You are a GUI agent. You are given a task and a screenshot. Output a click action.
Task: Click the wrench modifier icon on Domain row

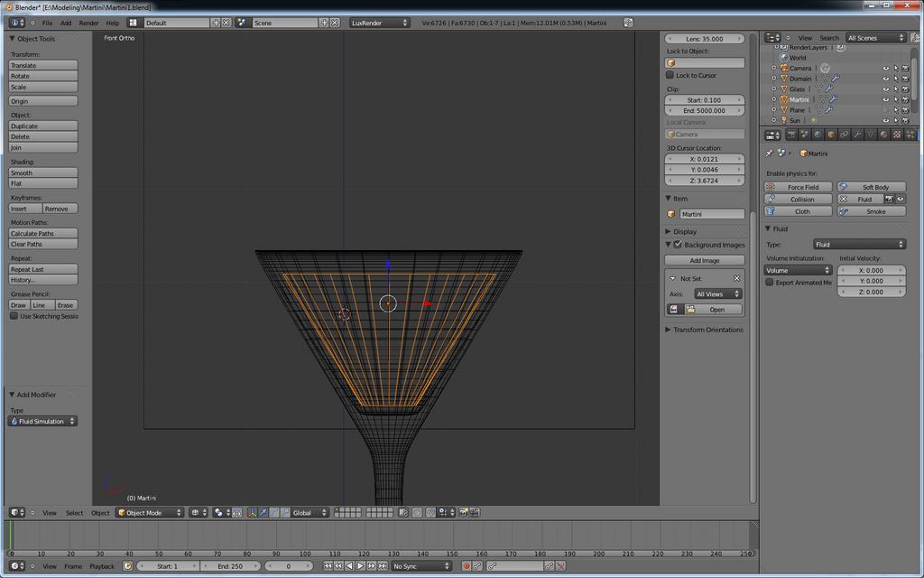point(836,79)
